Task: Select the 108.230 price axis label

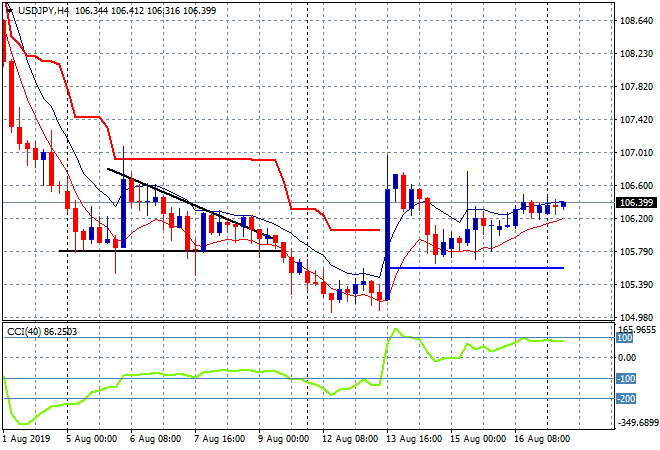Action: (x=636, y=53)
